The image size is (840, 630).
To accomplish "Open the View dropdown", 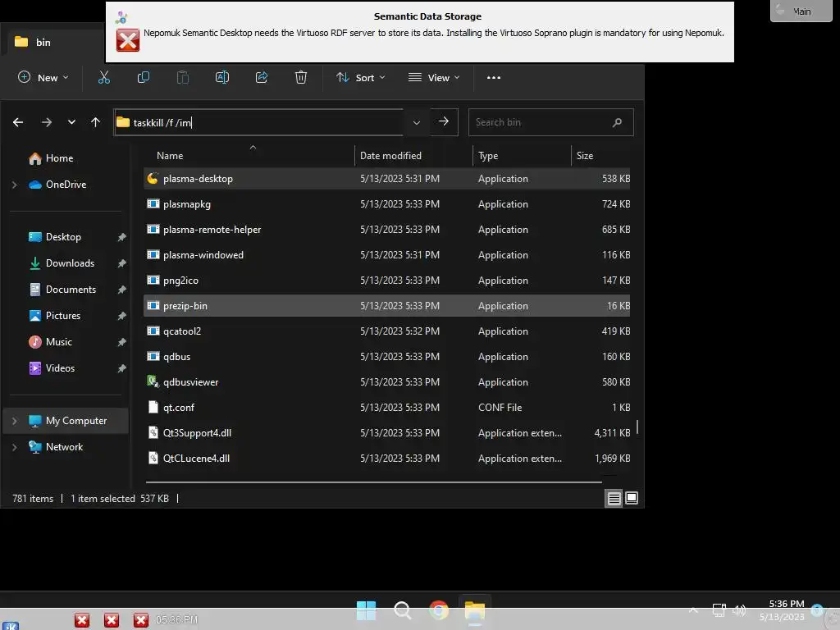I will tap(434, 78).
